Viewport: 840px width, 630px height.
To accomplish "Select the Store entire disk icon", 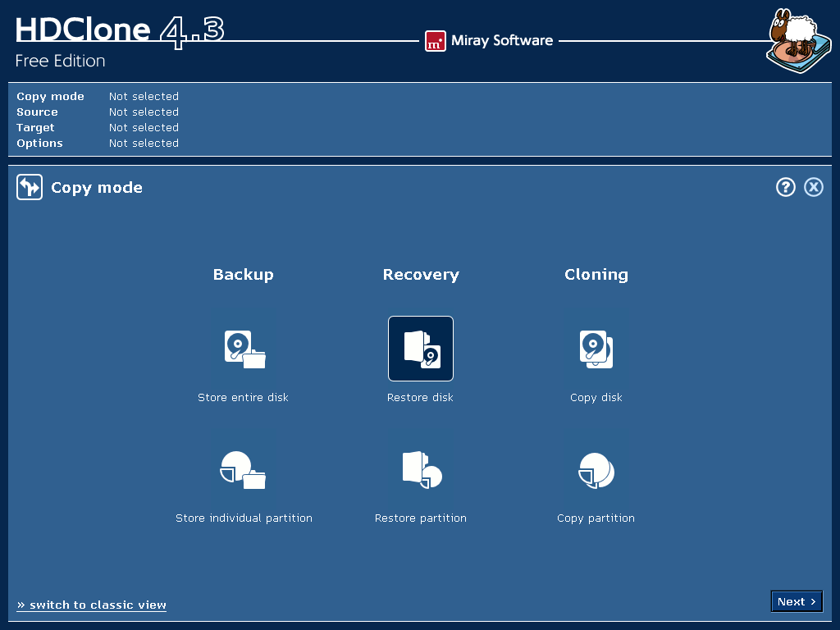I will pos(244,349).
